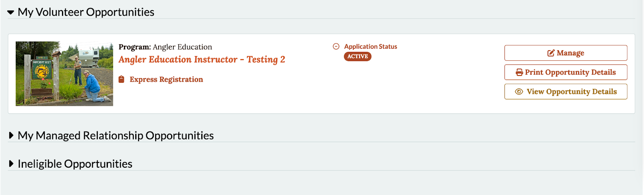This screenshot has height=195, width=644.
Task: Click the edit pencil icon on Manage
Action: pyautogui.click(x=551, y=53)
